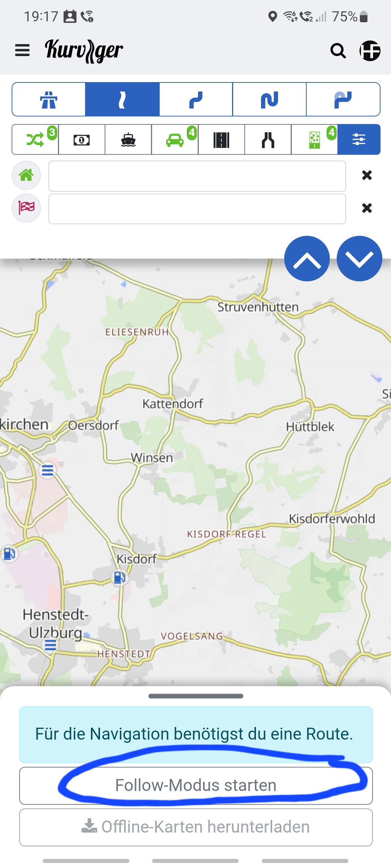
Task: Start Follow-Modus
Action: 196,786
